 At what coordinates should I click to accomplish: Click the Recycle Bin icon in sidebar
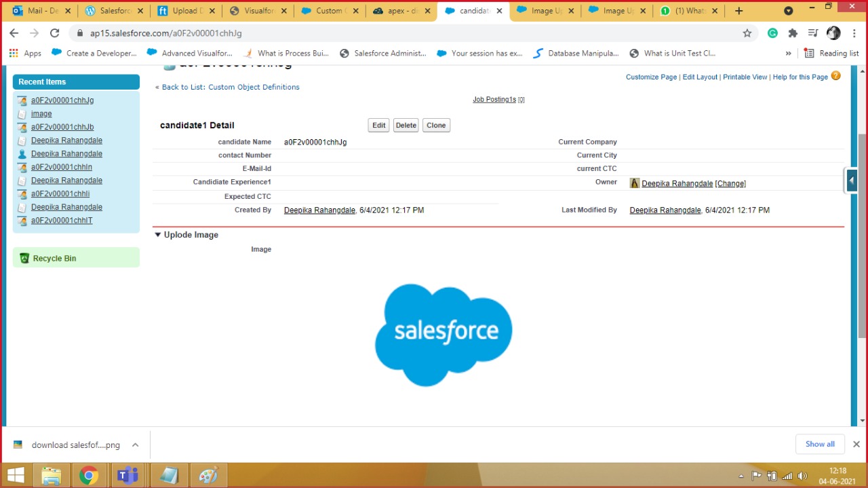point(24,258)
